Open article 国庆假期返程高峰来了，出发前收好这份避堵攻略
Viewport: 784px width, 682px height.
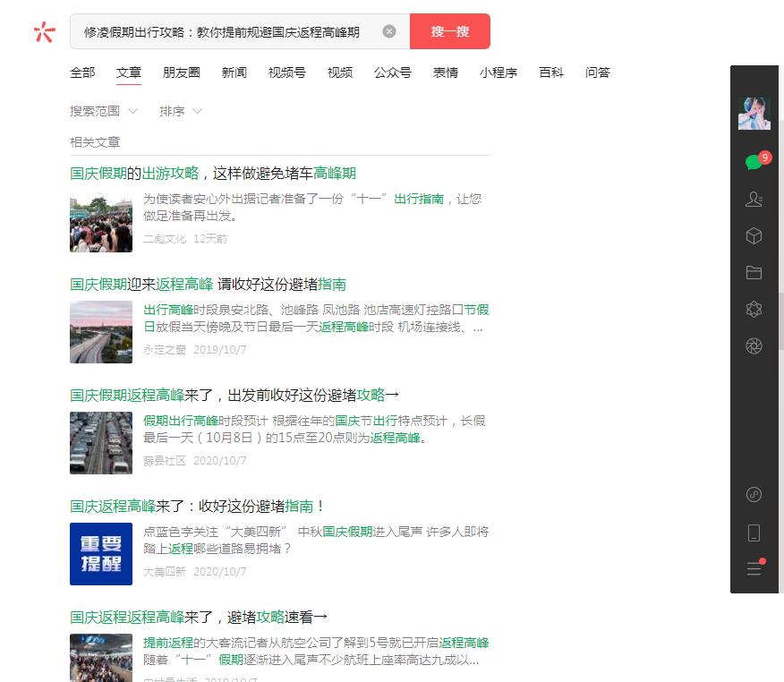234,396
